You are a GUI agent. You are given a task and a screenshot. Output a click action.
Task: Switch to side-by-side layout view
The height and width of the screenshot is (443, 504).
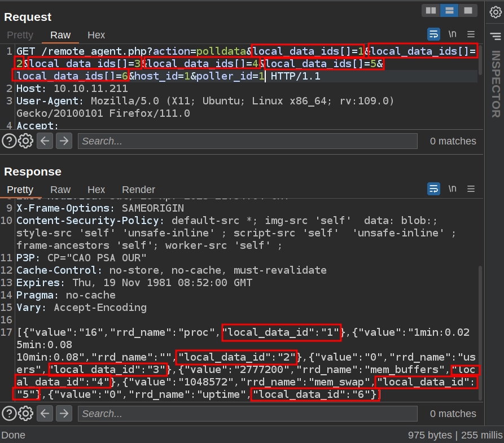(431, 10)
